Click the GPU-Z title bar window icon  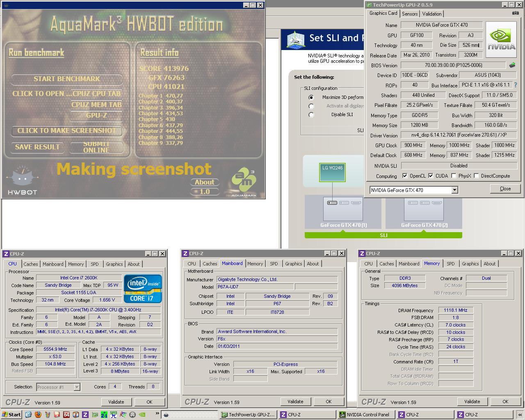coord(369,5)
